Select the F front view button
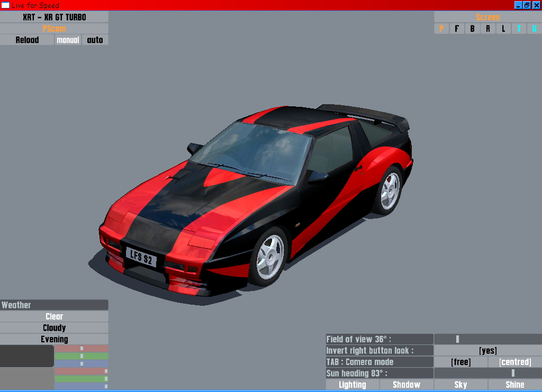 (x=457, y=29)
